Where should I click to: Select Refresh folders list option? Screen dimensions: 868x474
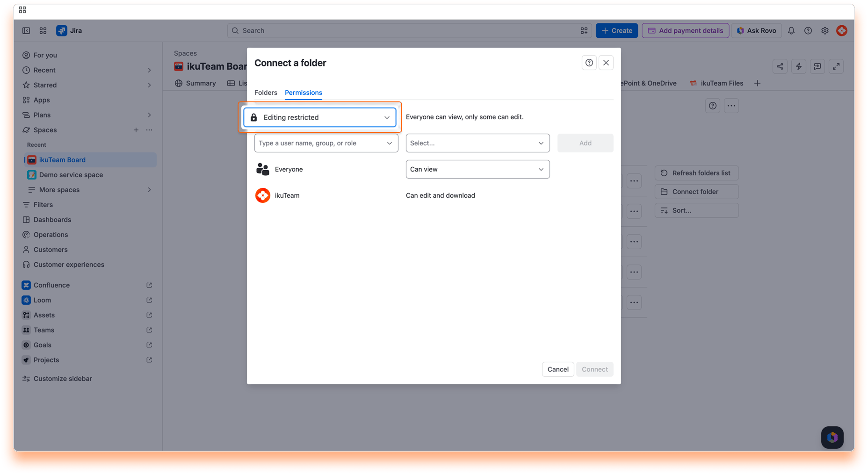[696, 173]
